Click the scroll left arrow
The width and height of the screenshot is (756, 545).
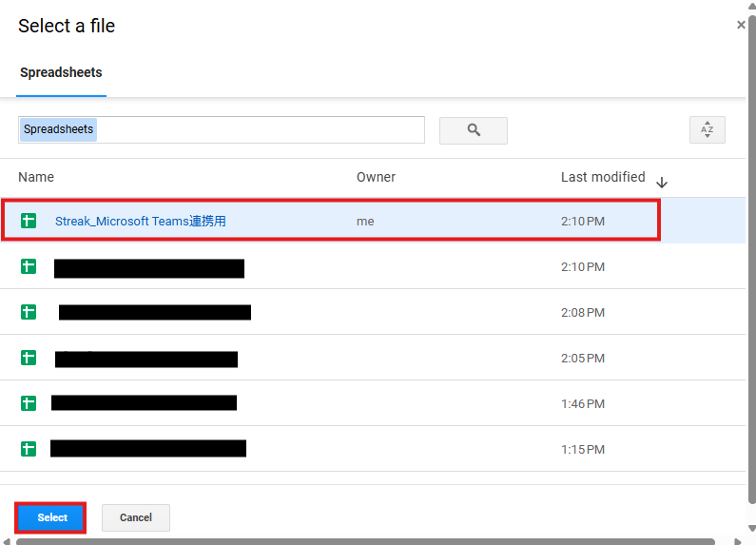[x=7, y=541]
